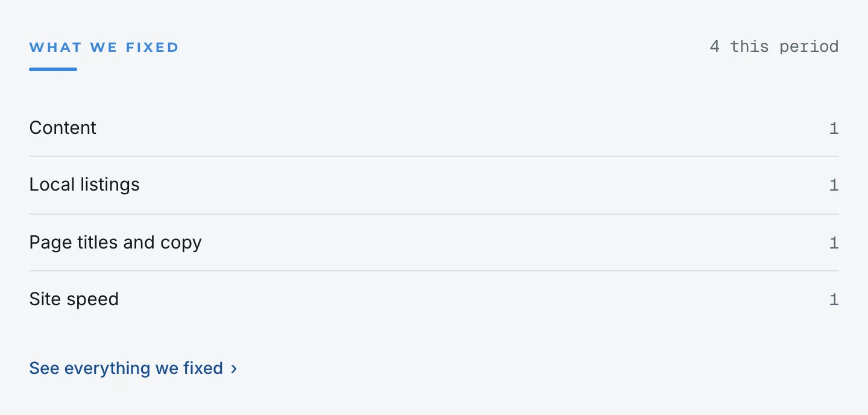Click the 4 this period summary text
868x415 pixels.
(x=774, y=46)
